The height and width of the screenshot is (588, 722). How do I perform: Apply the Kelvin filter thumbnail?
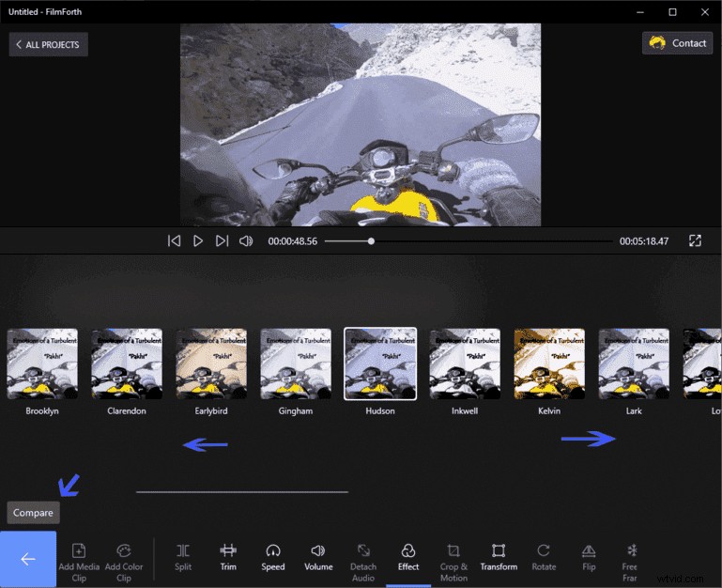pos(549,364)
